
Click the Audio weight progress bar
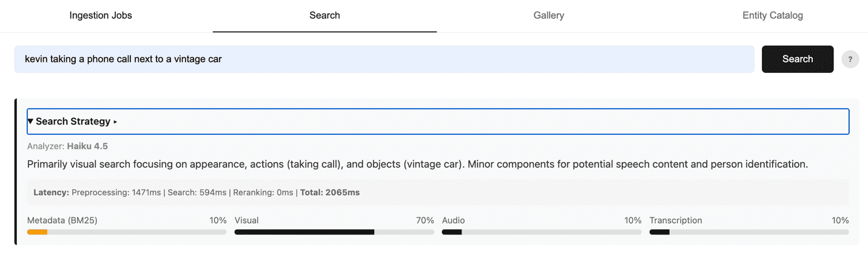541,232
